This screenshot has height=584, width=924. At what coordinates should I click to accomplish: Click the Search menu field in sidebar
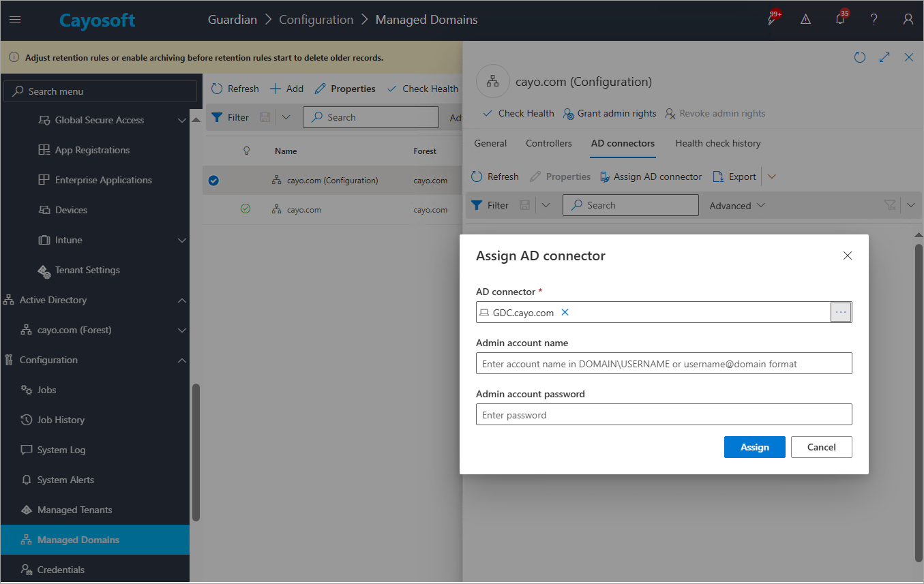tap(100, 91)
